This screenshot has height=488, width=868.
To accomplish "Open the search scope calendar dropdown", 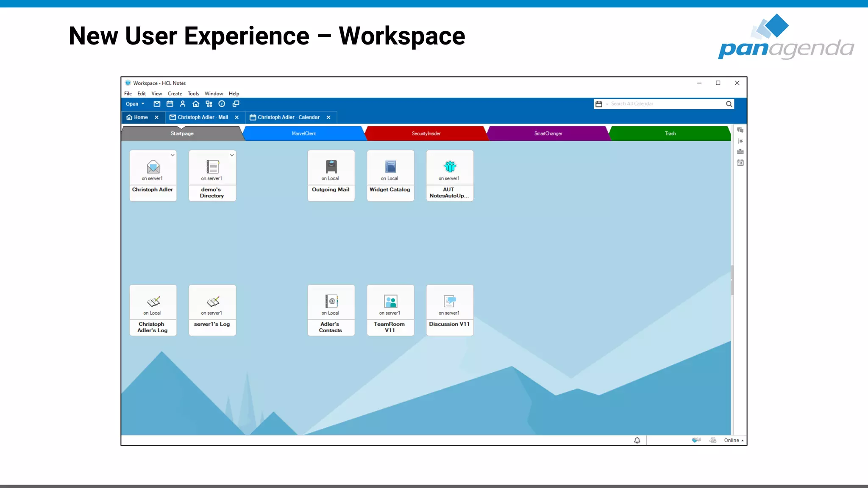I will click(601, 104).
